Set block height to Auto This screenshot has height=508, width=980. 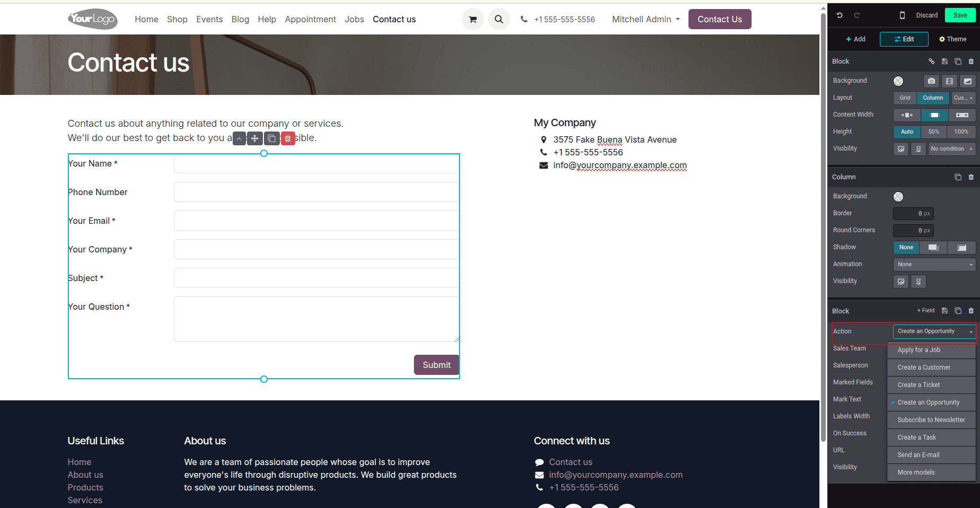pos(907,132)
